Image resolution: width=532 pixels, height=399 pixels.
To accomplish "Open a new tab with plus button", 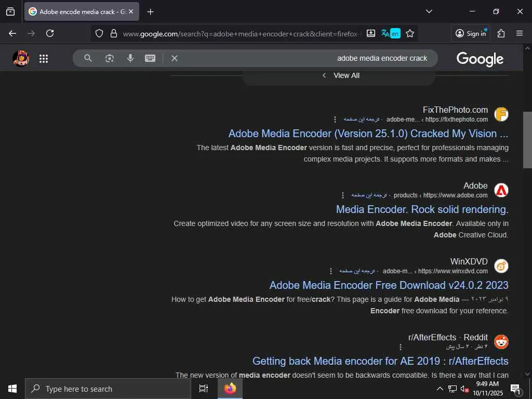I will [x=150, y=12].
